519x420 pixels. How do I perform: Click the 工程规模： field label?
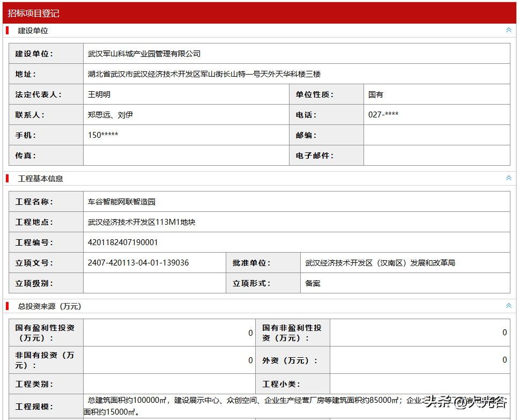click(x=34, y=407)
